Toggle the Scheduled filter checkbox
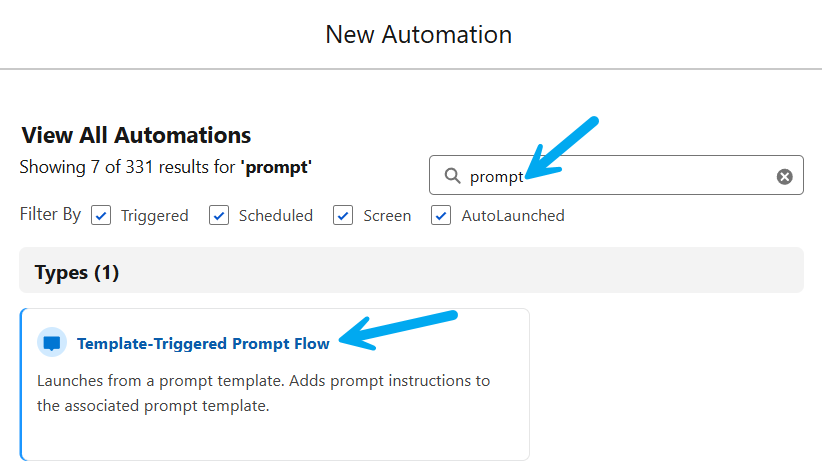Screen dimensions: 822x472 coord(219,215)
